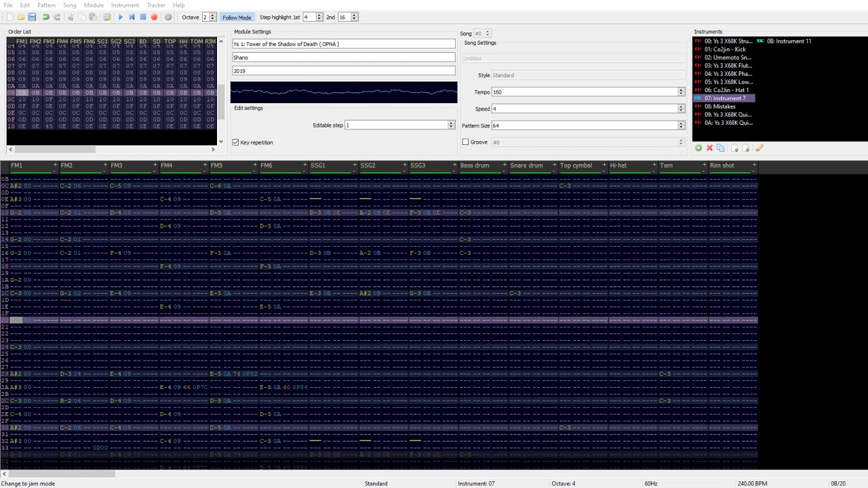
Task: Toggle record (edit) mode with the red circle
Action: click(x=154, y=17)
